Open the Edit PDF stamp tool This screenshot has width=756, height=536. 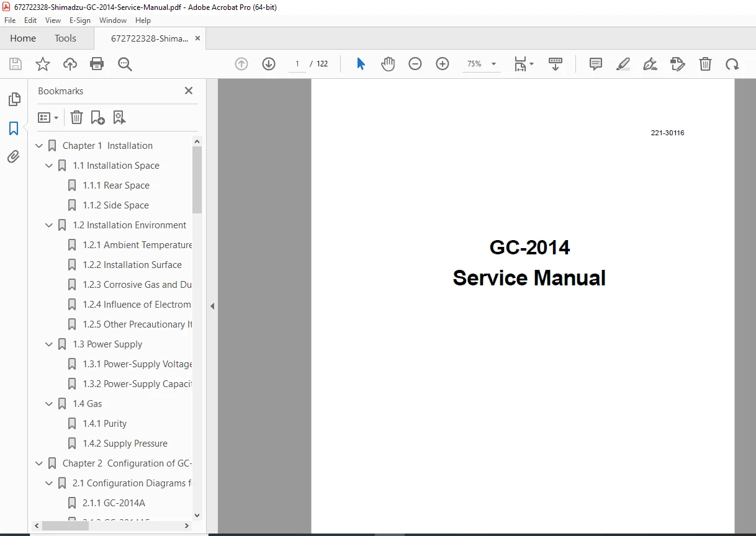[677, 64]
